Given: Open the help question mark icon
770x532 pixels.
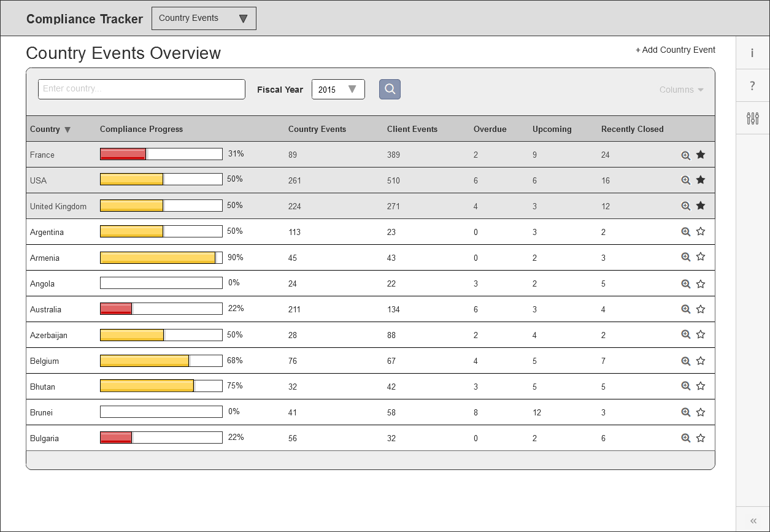Looking at the screenshot, I should pos(752,85).
